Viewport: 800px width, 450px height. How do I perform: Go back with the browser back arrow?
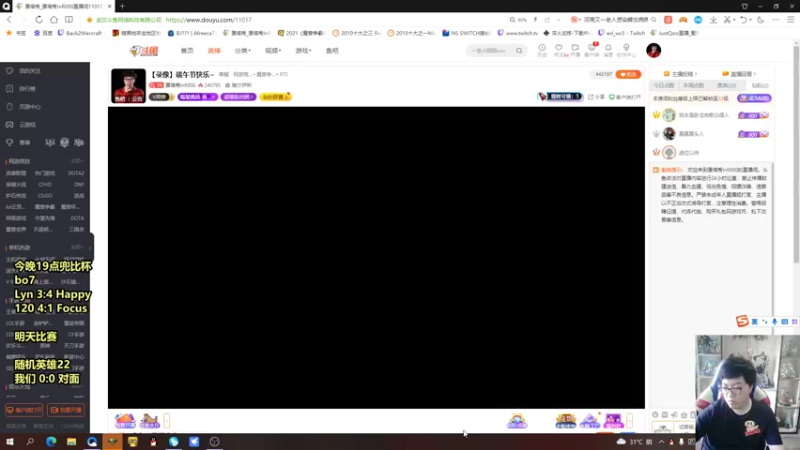[x=9, y=19]
